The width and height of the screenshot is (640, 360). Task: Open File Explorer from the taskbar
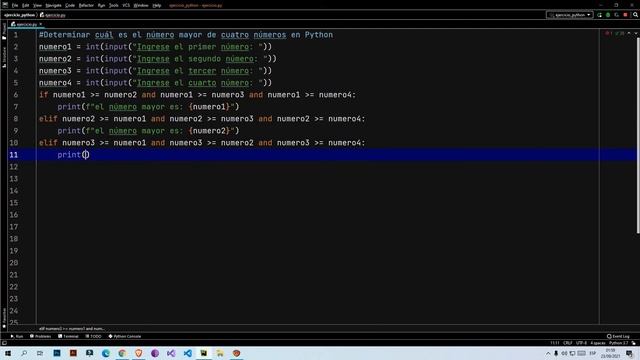click(x=220, y=353)
